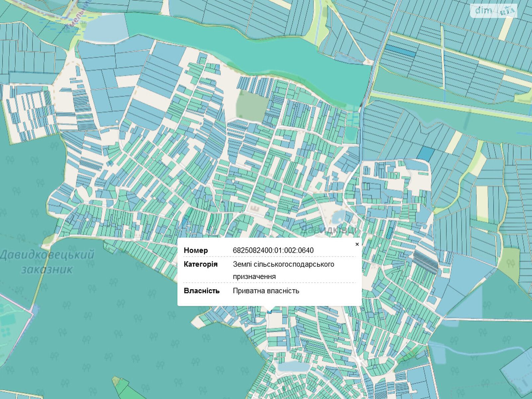This screenshot has width=532, height=399.
Task: Click the Номер label in popup
Action: point(196,250)
